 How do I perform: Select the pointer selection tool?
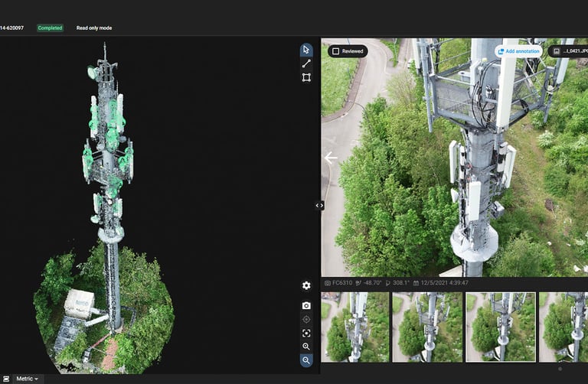point(306,50)
